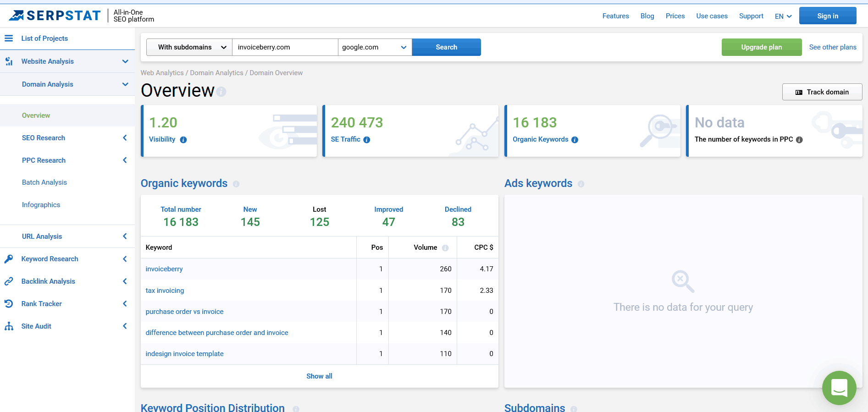Click Web Analytics breadcrumb
This screenshot has height=412, width=868.
tap(162, 73)
